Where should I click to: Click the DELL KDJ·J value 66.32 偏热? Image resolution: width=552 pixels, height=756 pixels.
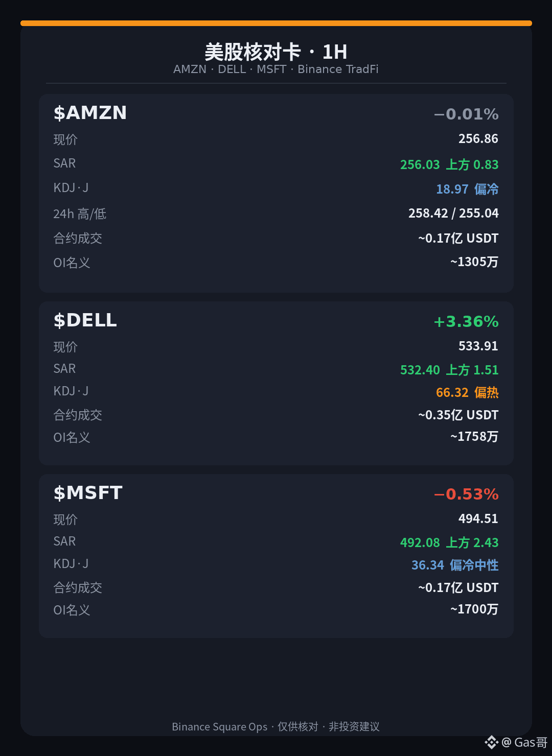[x=467, y=392]
